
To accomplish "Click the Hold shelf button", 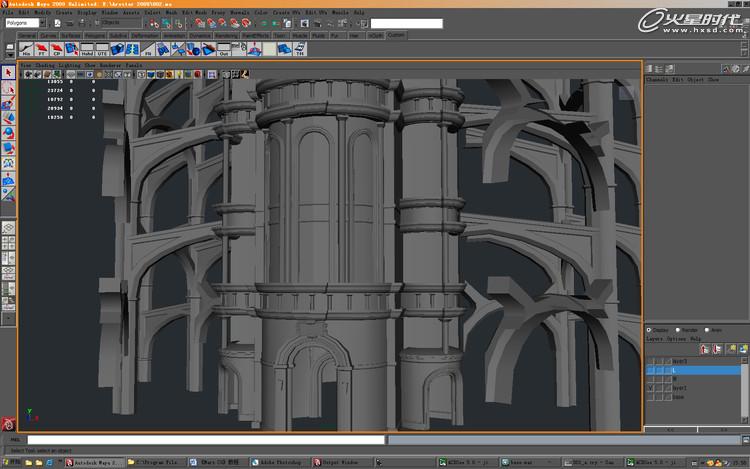I will click(x=88, y=50).
